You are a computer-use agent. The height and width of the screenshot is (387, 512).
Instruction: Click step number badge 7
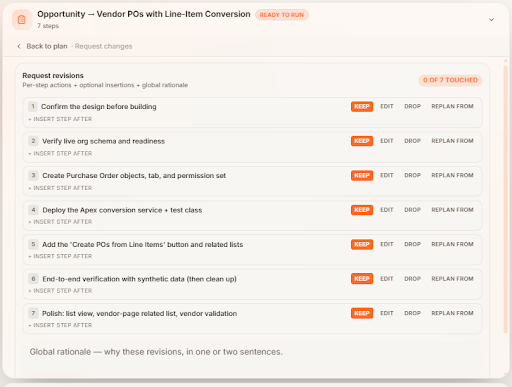point(33,313)
